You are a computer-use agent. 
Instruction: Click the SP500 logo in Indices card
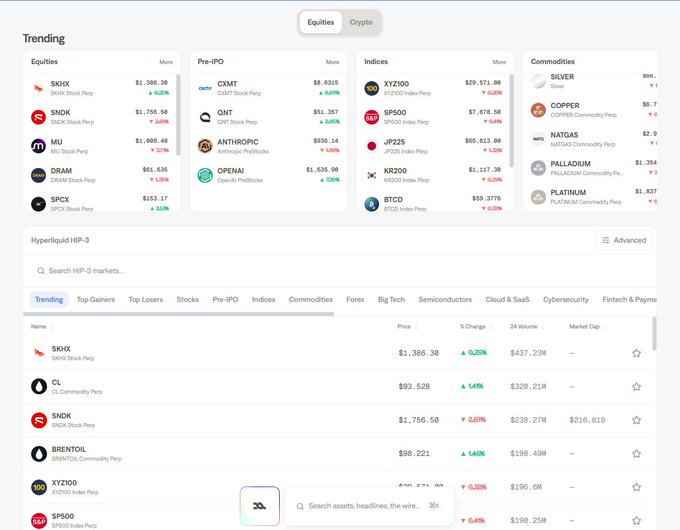(372, 117)
